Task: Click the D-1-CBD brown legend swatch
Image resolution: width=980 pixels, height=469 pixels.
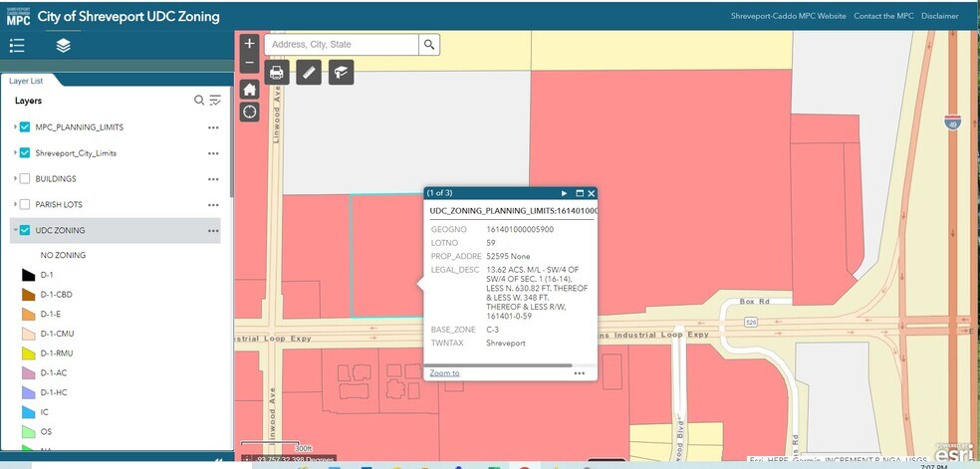Action: pos(27,295)
